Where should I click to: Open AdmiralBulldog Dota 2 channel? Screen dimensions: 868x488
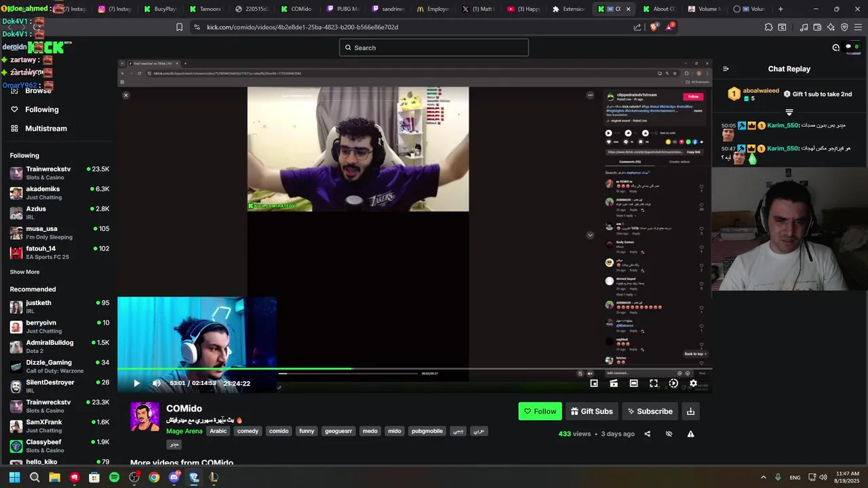point(60,346)
